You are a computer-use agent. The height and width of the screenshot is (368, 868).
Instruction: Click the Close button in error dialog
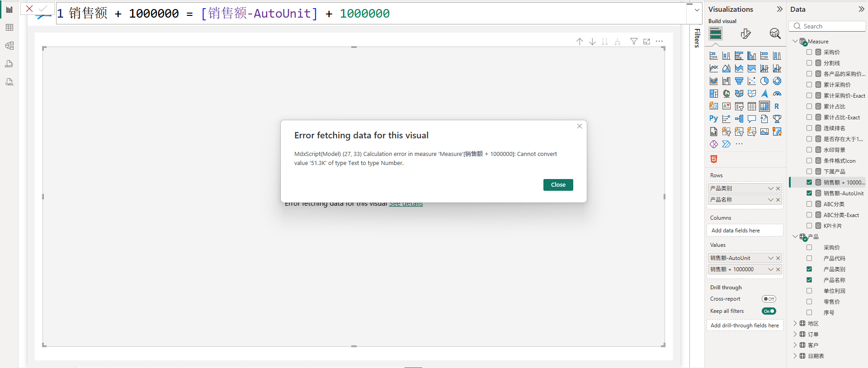[x=558, y=185]
